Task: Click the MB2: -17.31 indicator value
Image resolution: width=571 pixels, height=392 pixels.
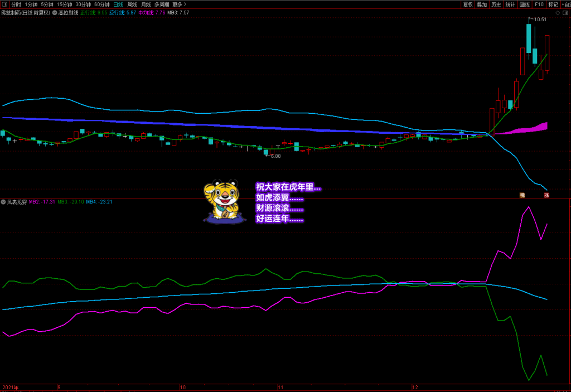Action: click(x=42, y=202)
